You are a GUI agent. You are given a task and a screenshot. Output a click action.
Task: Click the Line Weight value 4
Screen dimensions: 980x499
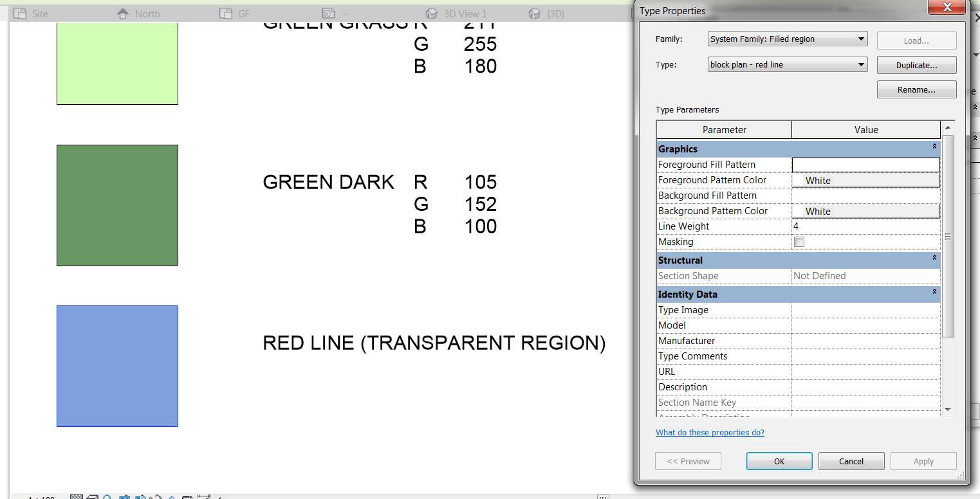(x=866, y=226)
